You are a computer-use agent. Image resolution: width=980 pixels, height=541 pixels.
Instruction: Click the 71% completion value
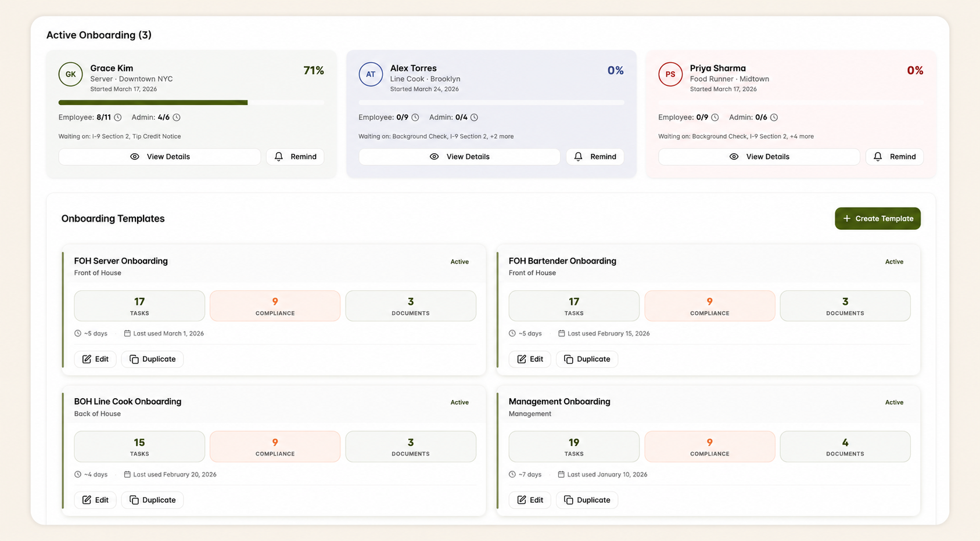coord(314,70)
